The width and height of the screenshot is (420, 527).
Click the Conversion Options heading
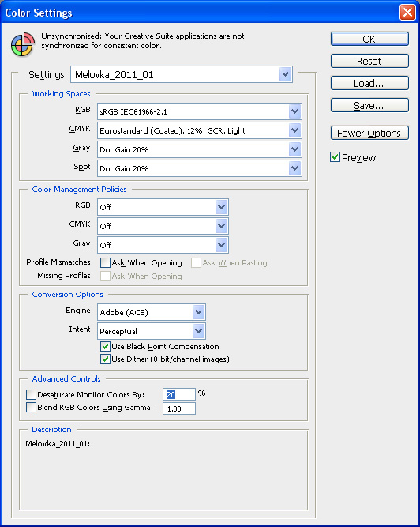pos(67,295)
